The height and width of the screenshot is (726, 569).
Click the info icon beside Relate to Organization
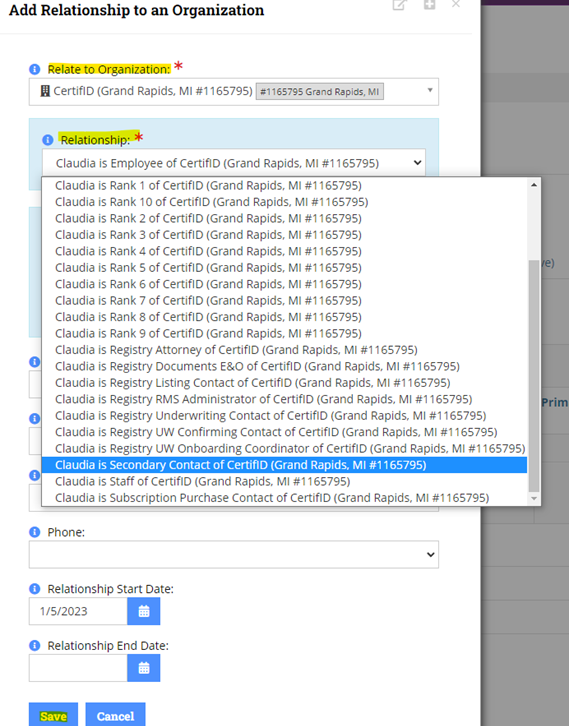click(35, 69)
